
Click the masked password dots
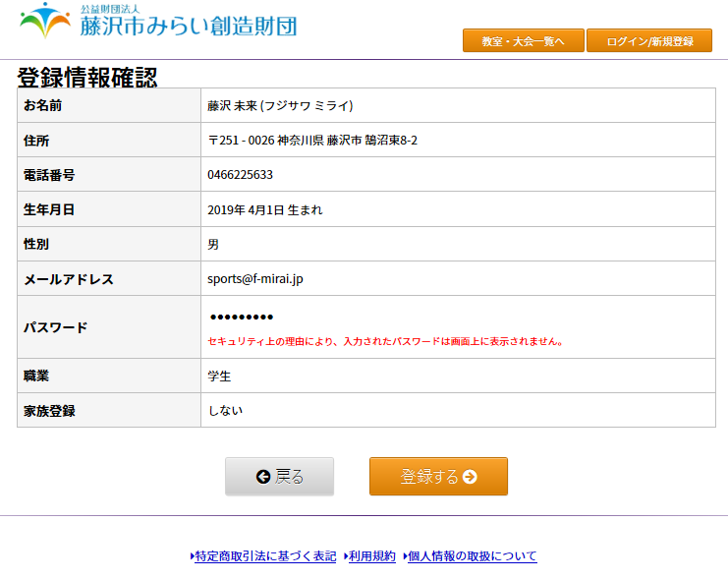pyautogui.click(x=242, y=318)
